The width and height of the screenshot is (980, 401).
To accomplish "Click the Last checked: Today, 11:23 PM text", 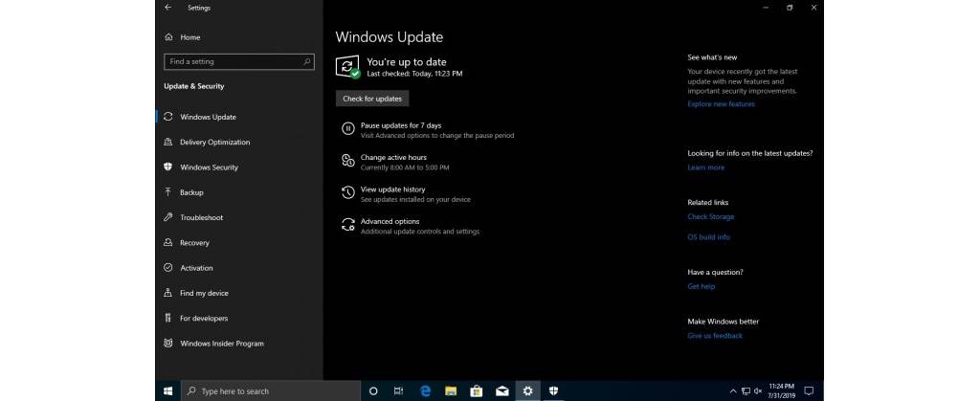I will pos(414,74).
